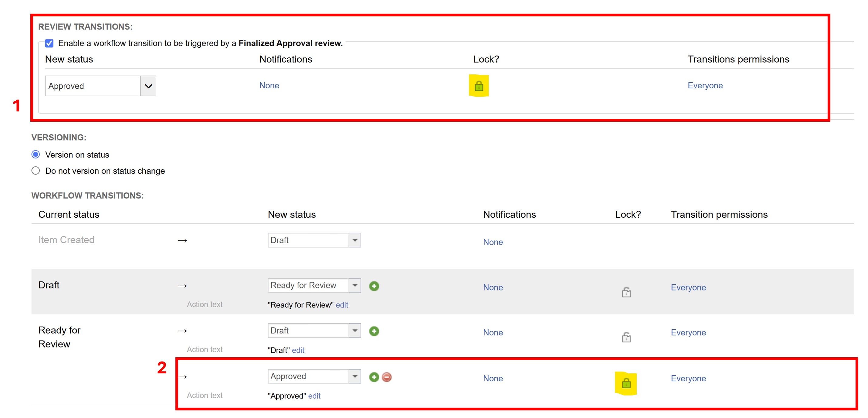Select the Version on status radio button
Viewport: 868px width, 418px height.
point(36,155)
